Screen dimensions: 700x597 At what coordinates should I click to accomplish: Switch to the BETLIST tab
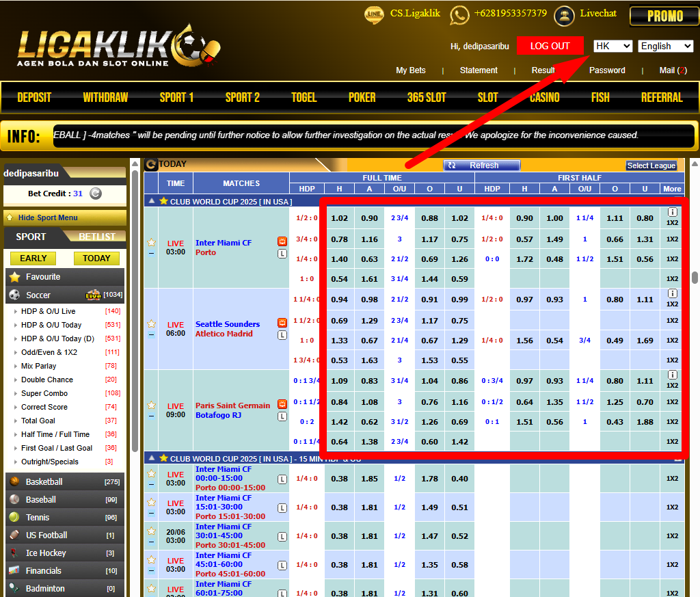[97, 237]
